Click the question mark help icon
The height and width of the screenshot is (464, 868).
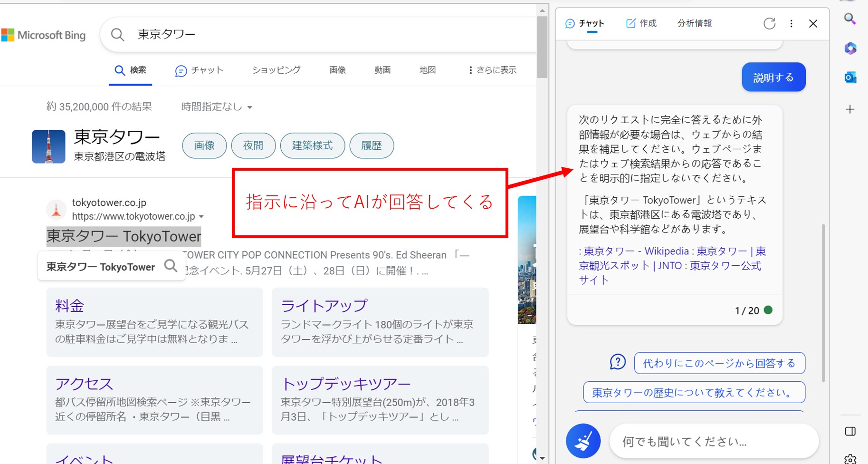(618, 362)
